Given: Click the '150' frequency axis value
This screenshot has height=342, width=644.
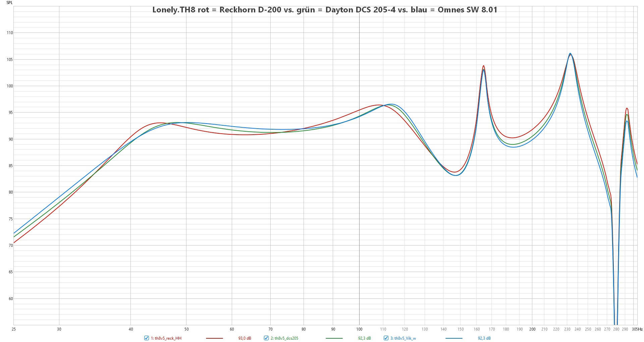Looking at the screenshot, I should [x=461, y=329].
